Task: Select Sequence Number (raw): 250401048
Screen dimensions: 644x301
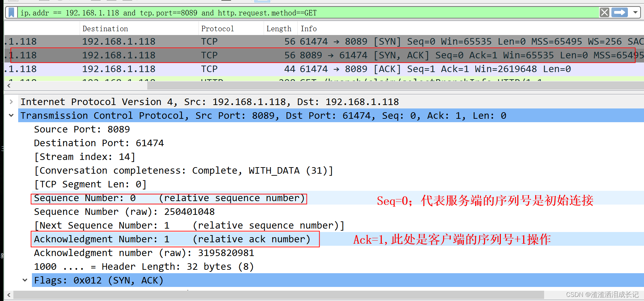Action: pos(124,212)
